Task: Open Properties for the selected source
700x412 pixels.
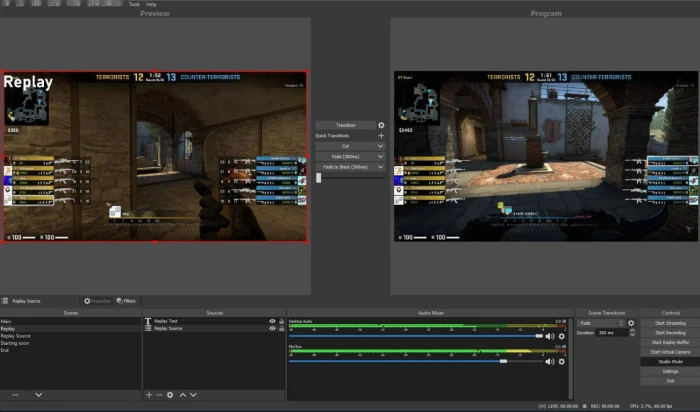Action: pyautogui.click(x=97, y=301)
